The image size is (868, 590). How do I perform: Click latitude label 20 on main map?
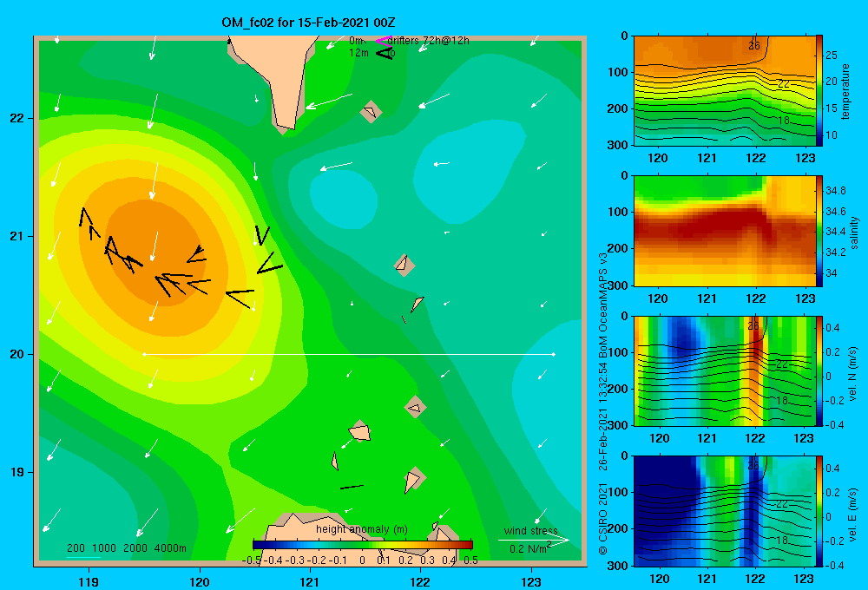click(17, 354)
